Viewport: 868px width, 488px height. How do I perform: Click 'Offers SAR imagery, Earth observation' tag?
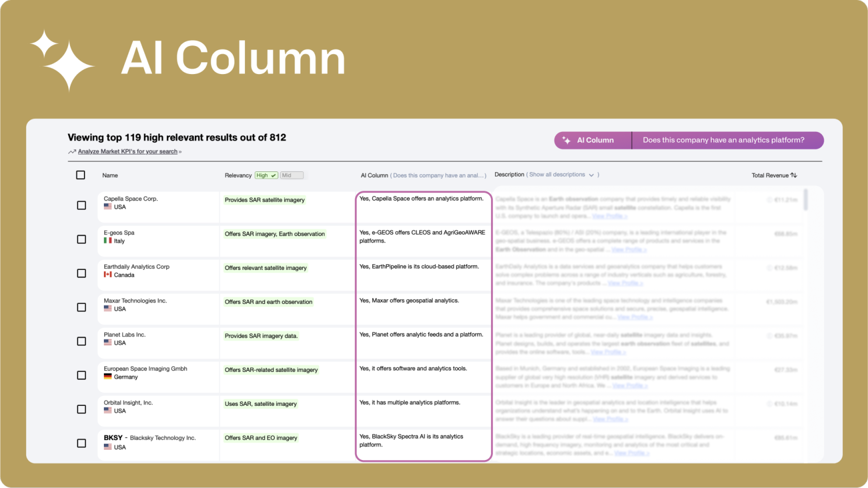pos(275,234)
